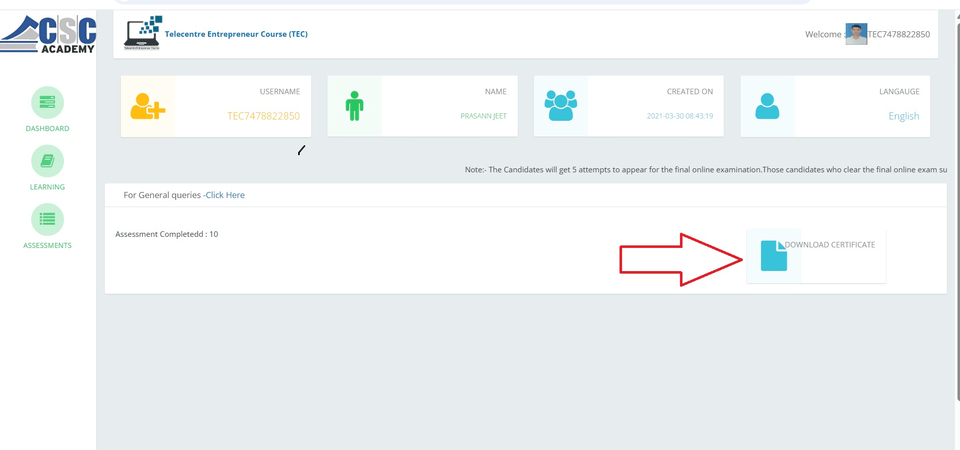Select the ASSESSMENTS menu label
The image size is (960, 450).
tap(47, 246)
